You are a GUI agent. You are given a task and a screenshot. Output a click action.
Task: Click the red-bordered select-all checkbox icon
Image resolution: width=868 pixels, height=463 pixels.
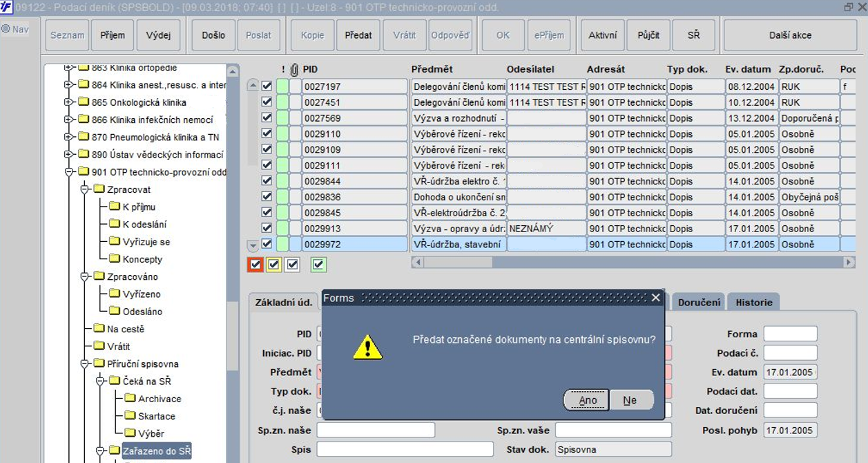255,264
